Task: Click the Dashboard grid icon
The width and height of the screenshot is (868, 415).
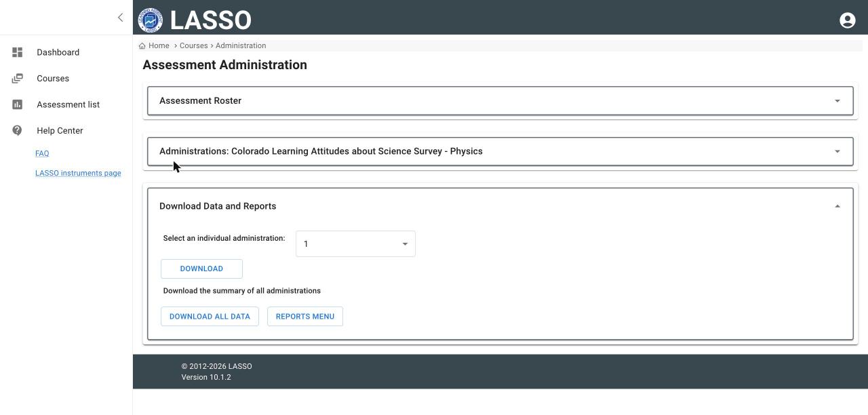Action: [18, 52]
